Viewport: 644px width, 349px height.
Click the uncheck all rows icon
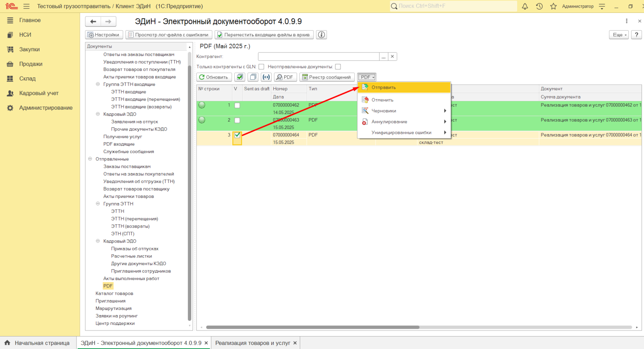click(x=253, y=77)
